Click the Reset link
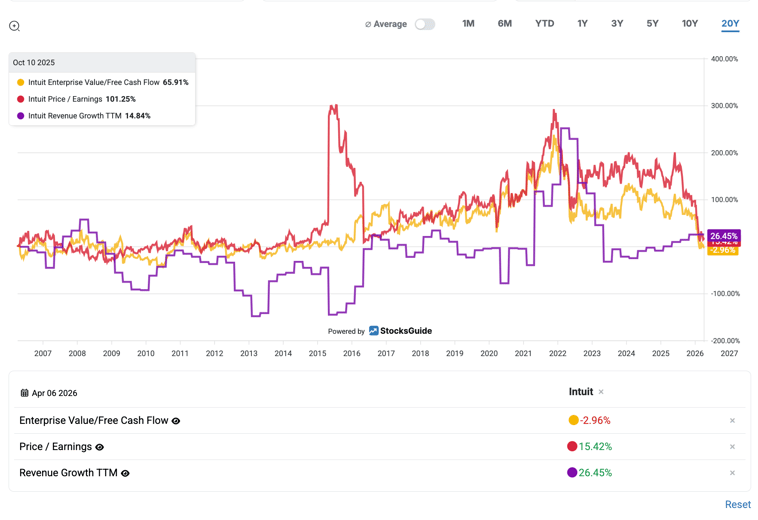This screenshot has width=758, height=520. [x=737, y=504]
